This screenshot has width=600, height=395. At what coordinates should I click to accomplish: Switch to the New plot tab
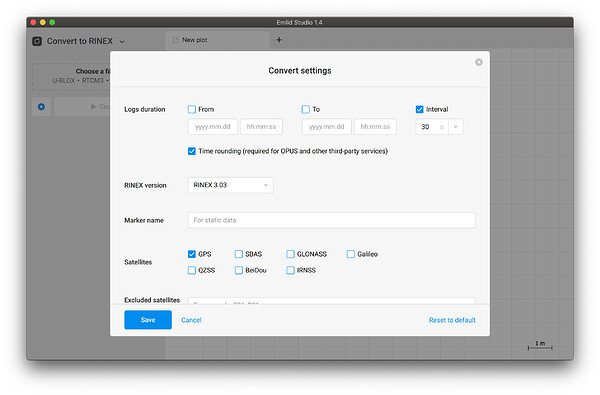217,40
